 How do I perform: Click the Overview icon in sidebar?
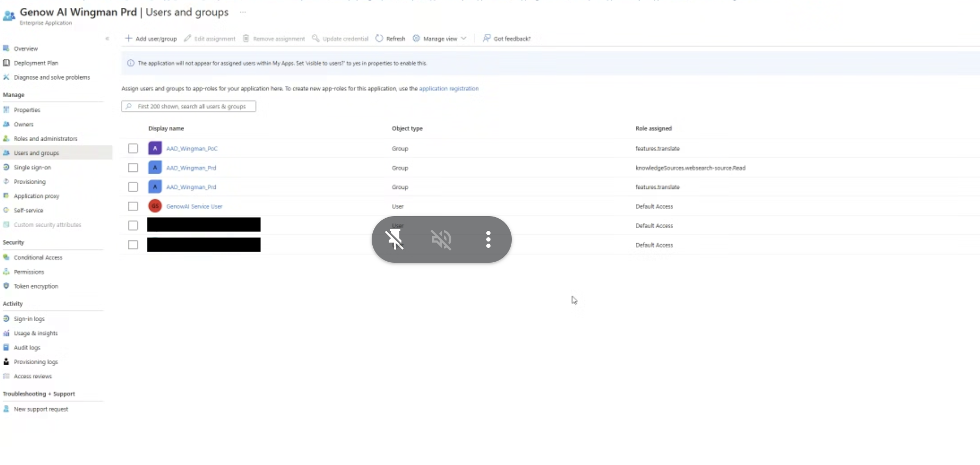6,48
